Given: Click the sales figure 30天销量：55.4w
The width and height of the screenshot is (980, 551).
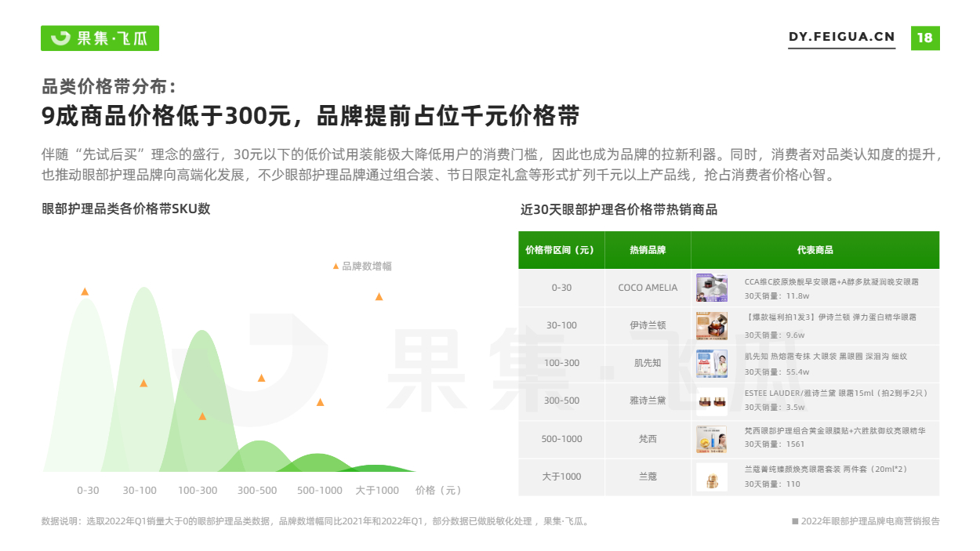Looking at the screenshot, I should pos(777,372).
